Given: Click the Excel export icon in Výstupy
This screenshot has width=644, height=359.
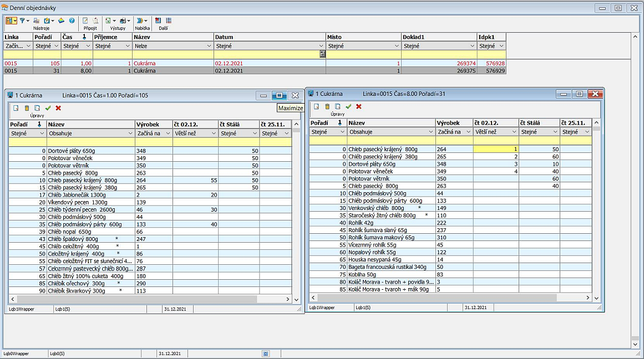Looking at the screenshot, I should click(108, 20).
